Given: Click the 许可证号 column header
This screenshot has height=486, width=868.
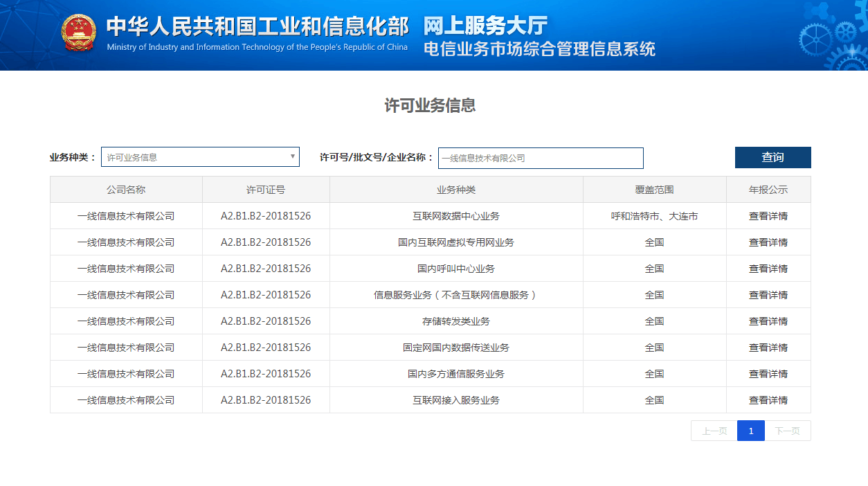Looking at the screenshot, I should [266, 190].
